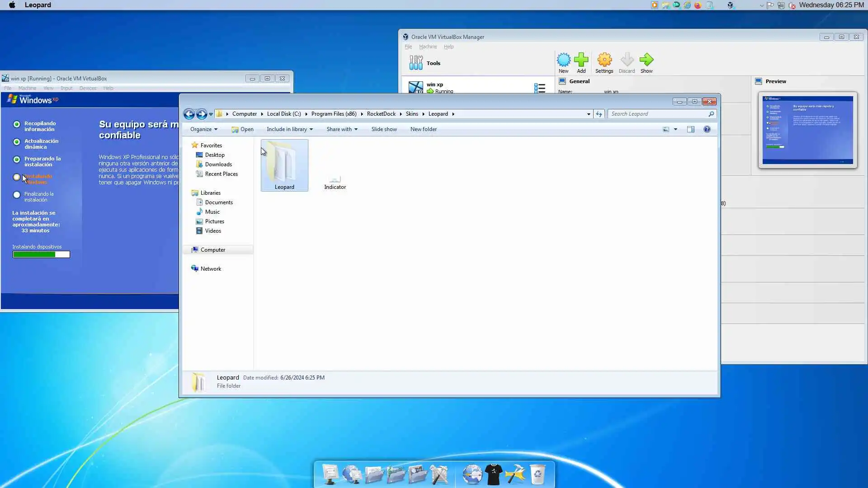This screenshot has height=488, width=868.
Task: Click the Recycle Bin in the dock
Action: (537, 474)
